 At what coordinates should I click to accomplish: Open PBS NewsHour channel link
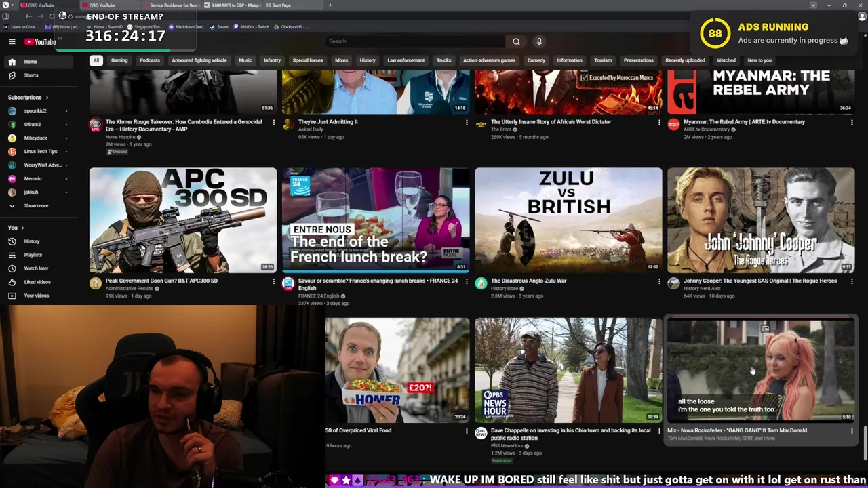click(507, 446)
